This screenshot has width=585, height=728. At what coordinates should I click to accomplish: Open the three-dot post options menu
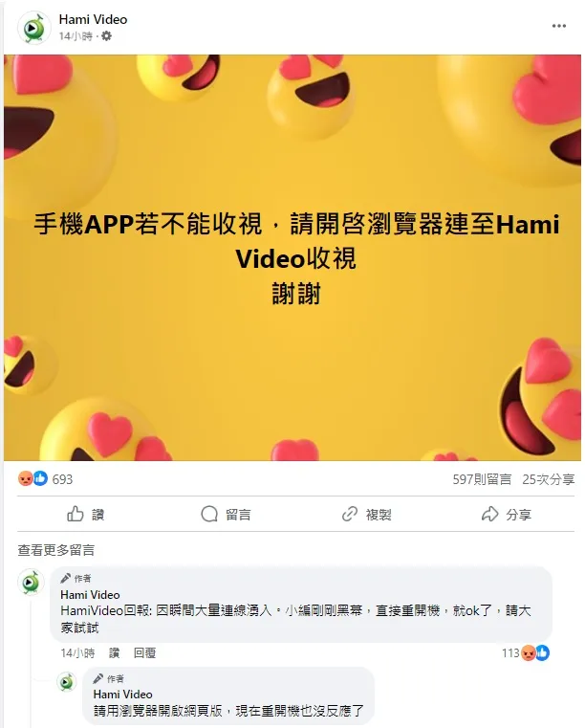point(558,26)
